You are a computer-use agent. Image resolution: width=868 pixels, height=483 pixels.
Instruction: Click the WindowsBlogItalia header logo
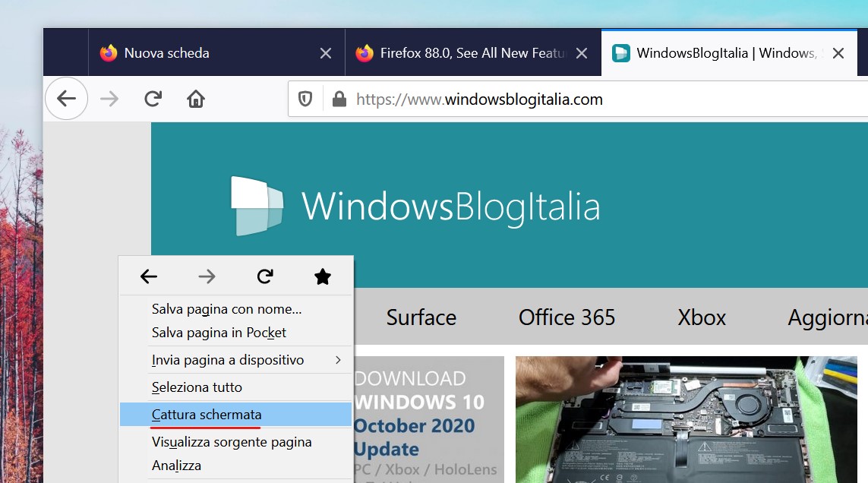pos(257,206)
